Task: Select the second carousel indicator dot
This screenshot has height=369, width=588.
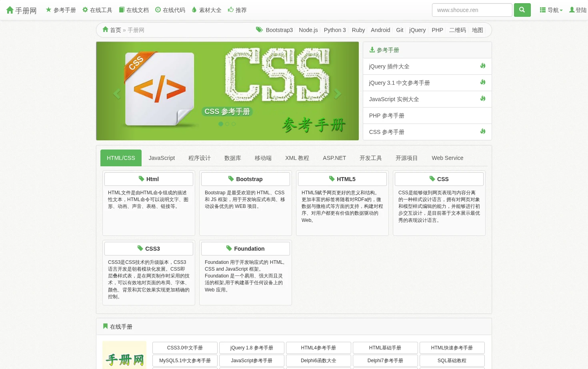Action: coord(227,124)
